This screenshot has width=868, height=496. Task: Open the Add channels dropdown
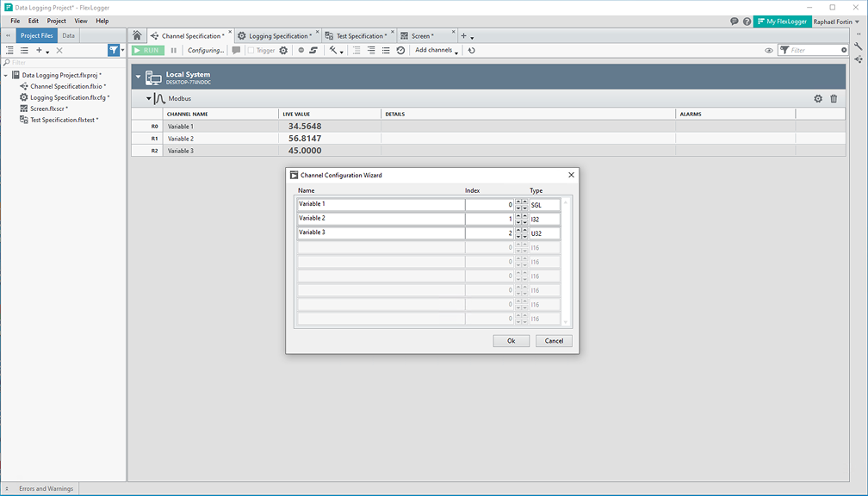433,50
